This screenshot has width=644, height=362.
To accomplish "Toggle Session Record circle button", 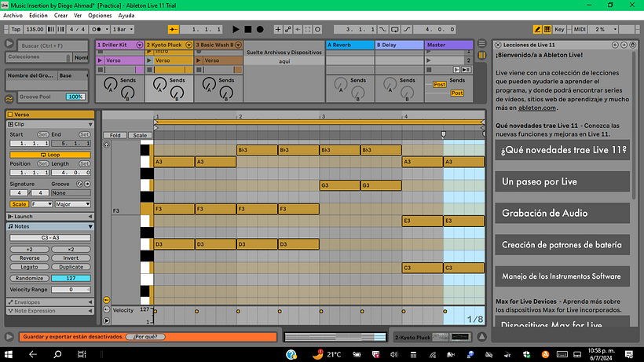I will (317, 29).
